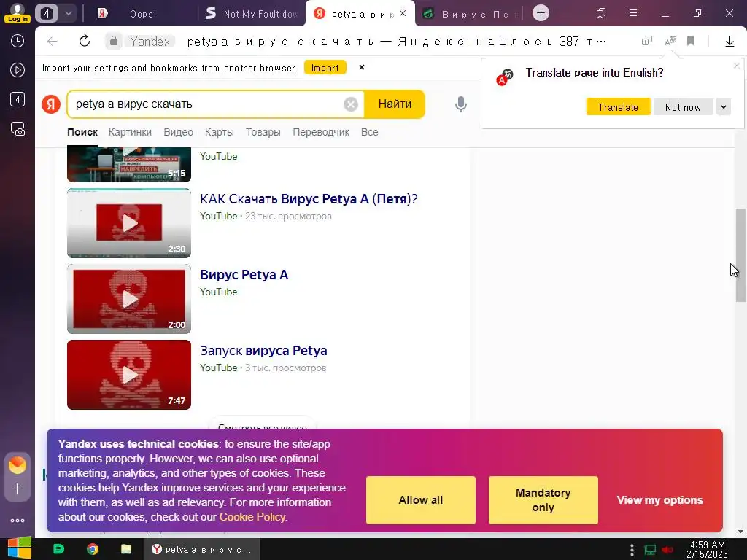Open the Товары tab

(263, 133)
